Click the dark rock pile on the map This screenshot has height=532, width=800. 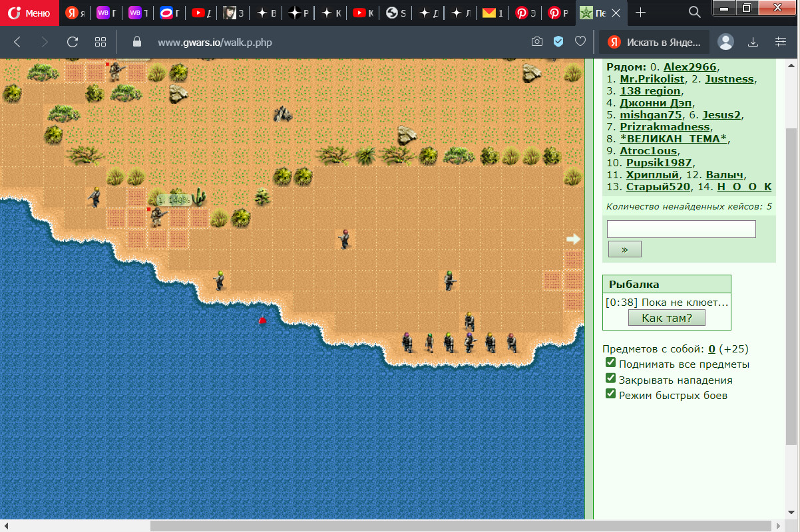click(x=283, y=114)
